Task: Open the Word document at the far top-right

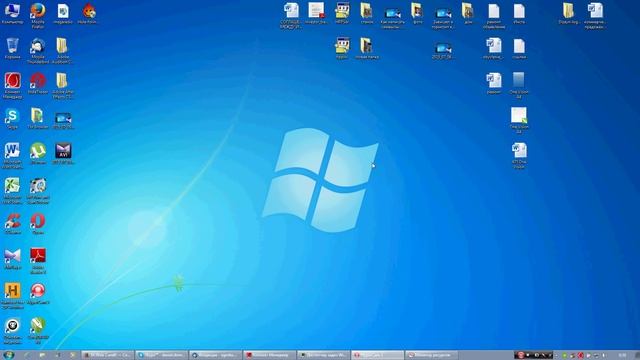Action: 595,11
